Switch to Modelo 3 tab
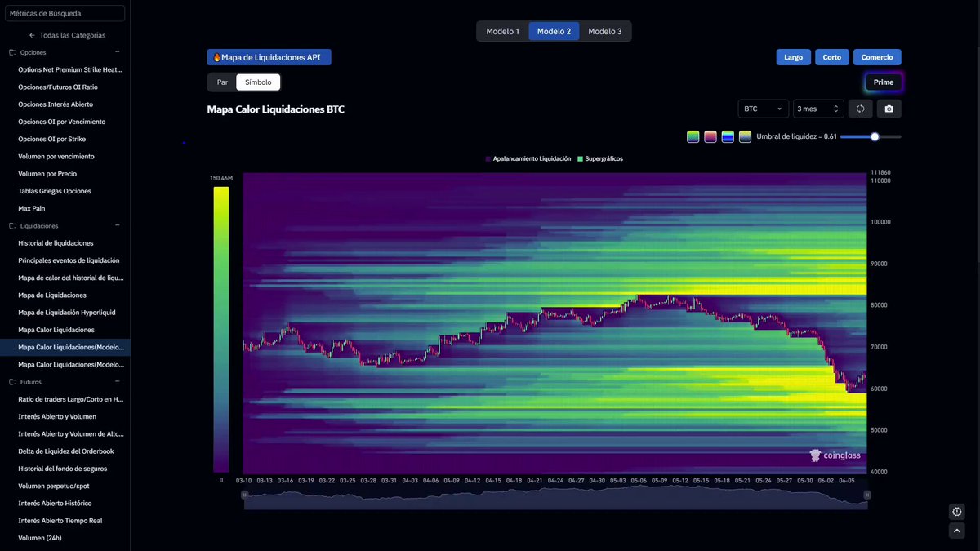The width and height of the screenshot is (980, 551). point(605,31)
